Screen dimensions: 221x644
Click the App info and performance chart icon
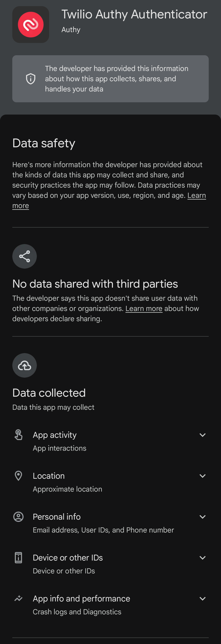tap(18, 599)
